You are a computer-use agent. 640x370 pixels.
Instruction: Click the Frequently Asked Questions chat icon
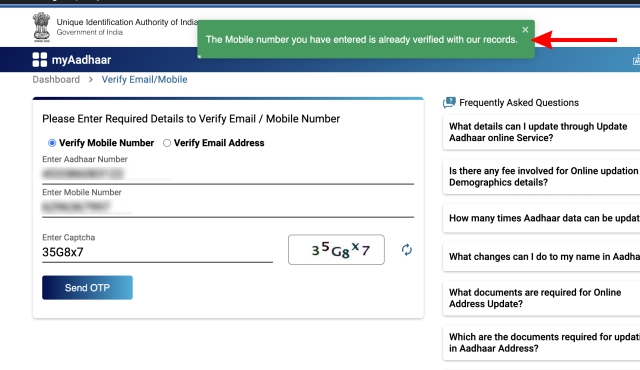[x=449, y=102]
